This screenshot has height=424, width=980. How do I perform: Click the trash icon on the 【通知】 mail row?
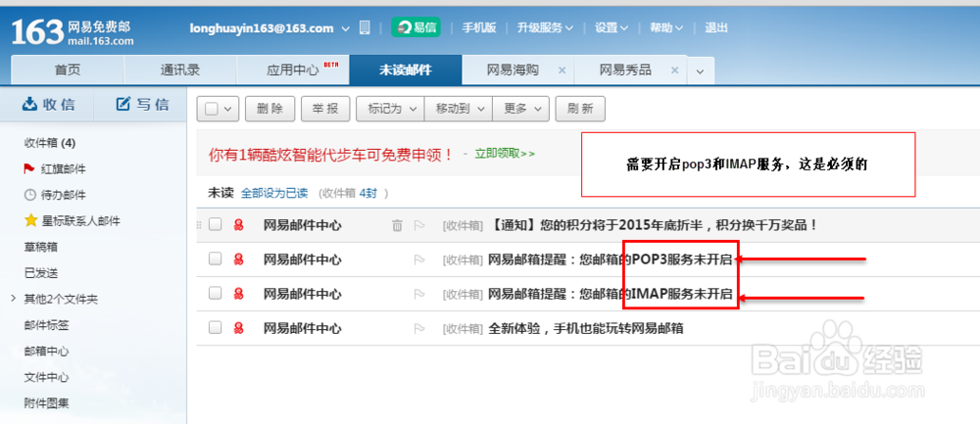point(397,225)
